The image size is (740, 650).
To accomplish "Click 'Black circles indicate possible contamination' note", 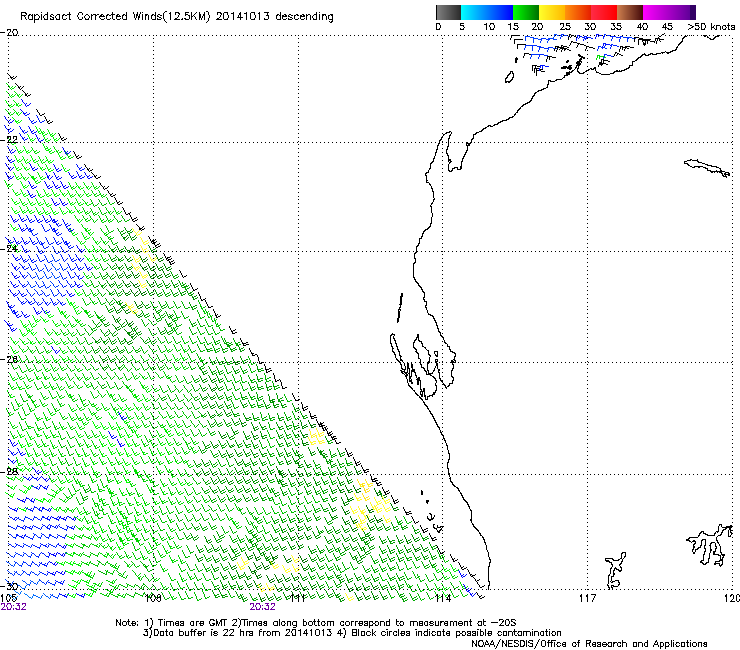I will click(x=456, y=633).
